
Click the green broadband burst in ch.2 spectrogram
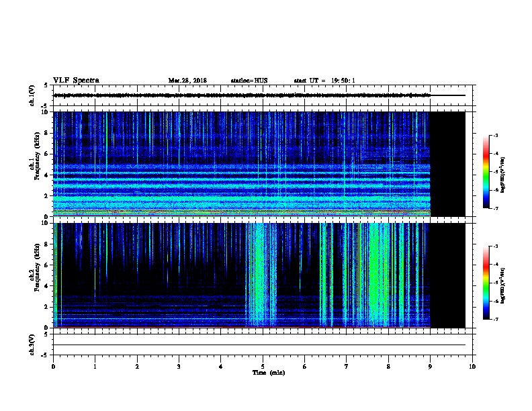(378, 275)
